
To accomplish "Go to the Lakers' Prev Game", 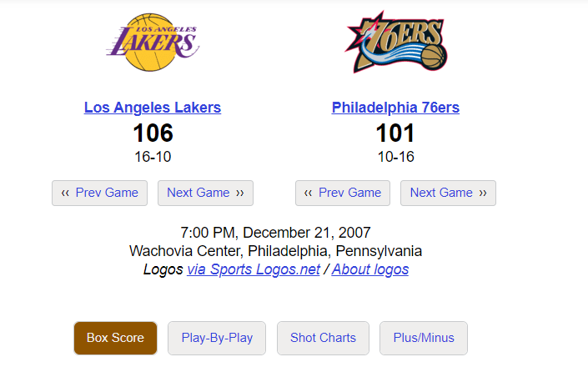I will point(99,193).
